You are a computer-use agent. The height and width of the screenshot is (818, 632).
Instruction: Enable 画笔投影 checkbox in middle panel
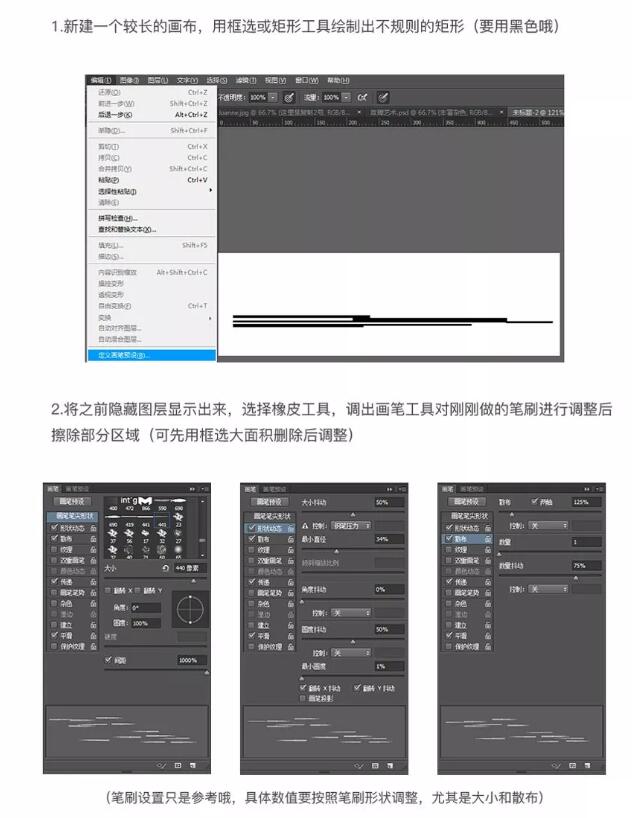[x=304, y=698]
